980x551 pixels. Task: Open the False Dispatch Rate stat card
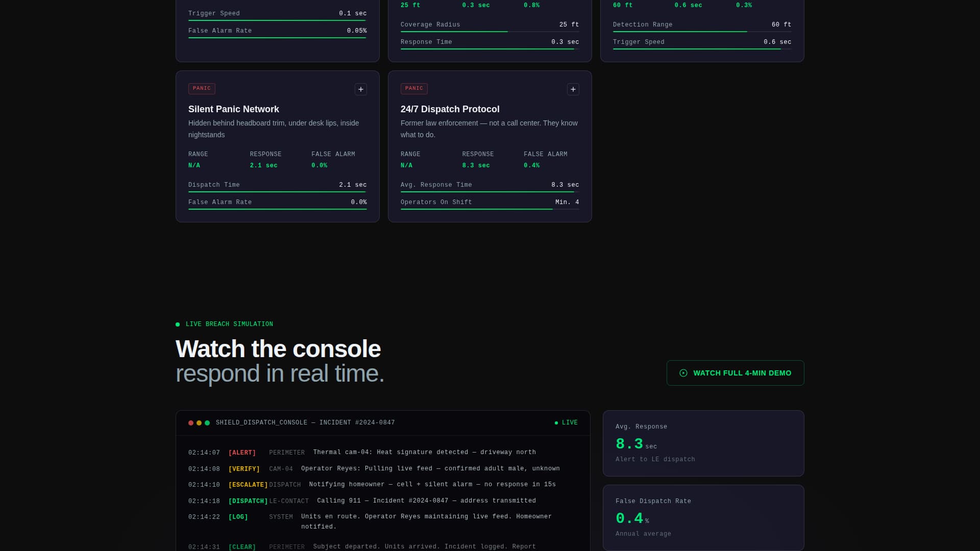tap(703, 517)
